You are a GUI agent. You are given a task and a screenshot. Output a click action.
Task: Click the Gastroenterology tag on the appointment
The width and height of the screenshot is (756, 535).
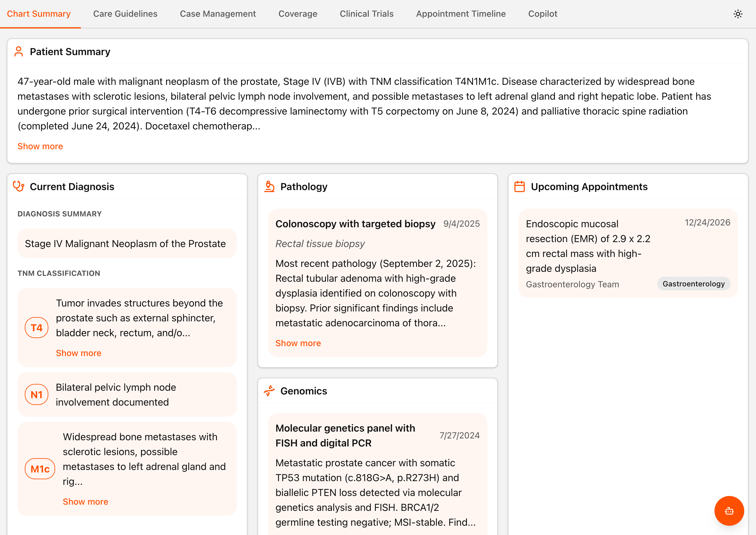click(694, 284)
